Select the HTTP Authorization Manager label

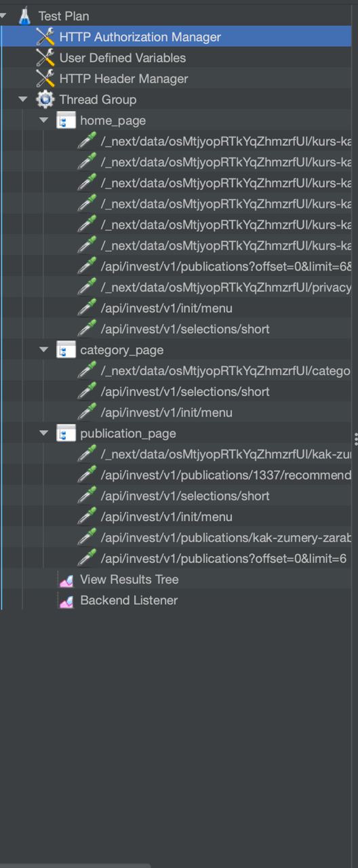140,37
